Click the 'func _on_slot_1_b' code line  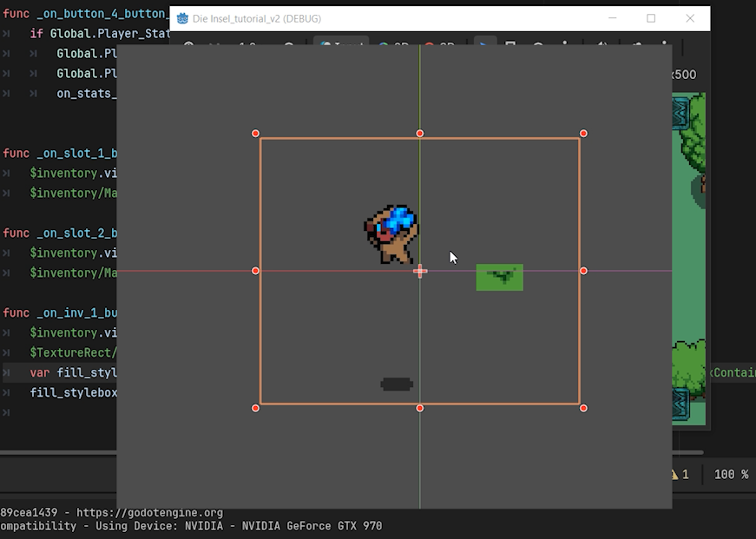coord(60,154)
